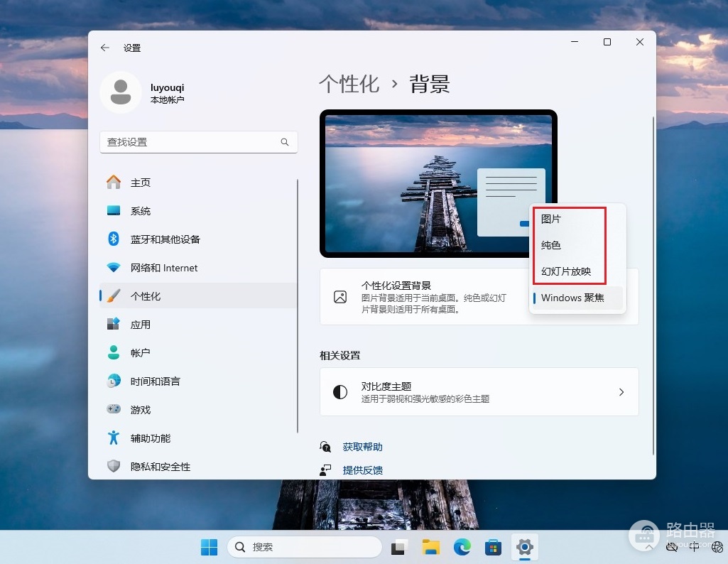The image size is (728, 564).
Task: Open 游戏 settings
Action: click(199, 410)
